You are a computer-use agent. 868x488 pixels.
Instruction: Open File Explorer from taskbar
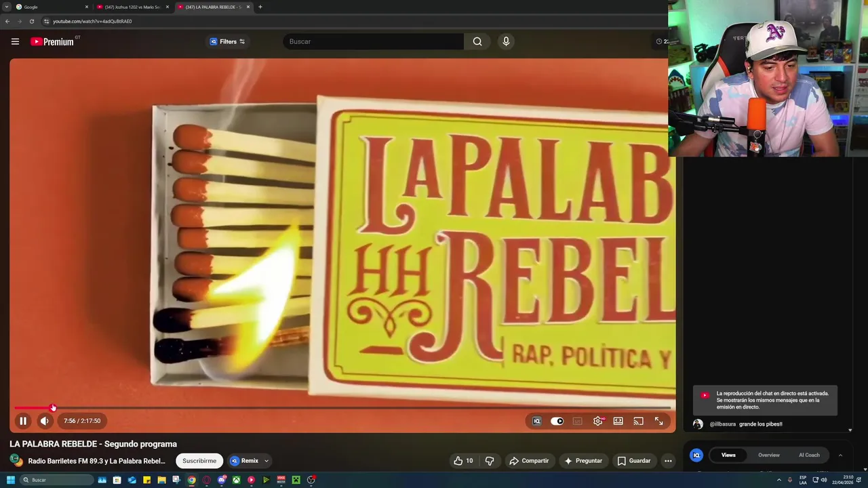161,480
